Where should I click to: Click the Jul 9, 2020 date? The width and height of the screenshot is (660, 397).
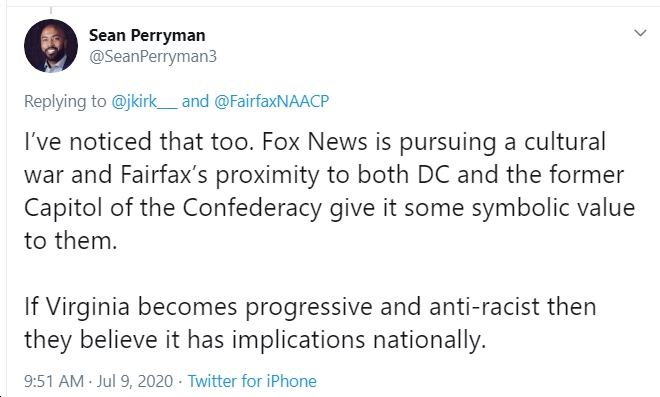pyautogui.click(x=135, y=381)
